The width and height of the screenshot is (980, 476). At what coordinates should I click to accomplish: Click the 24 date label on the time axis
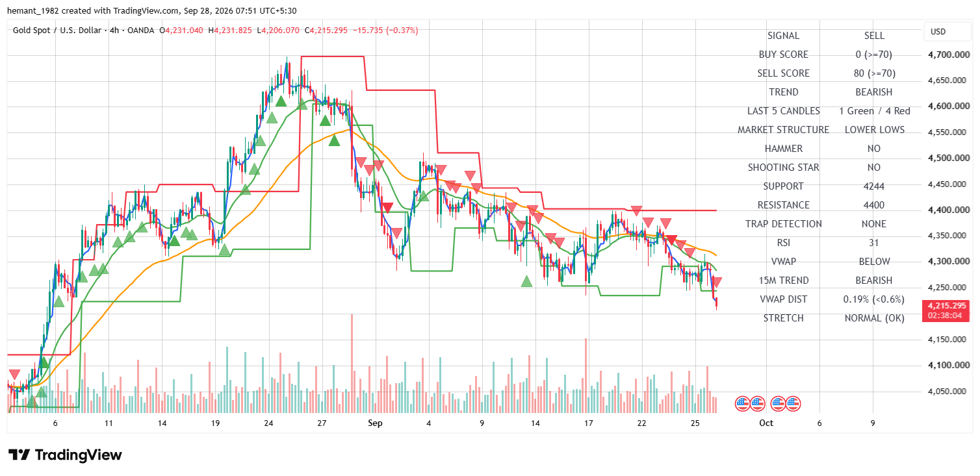268,423
